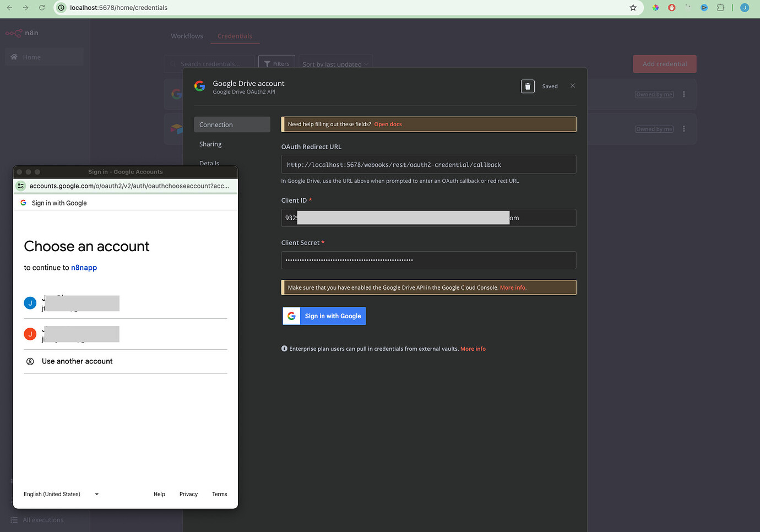
Task: Select Use another account in the Google popup
Action: pyautogui.click(x=77, y=361)
